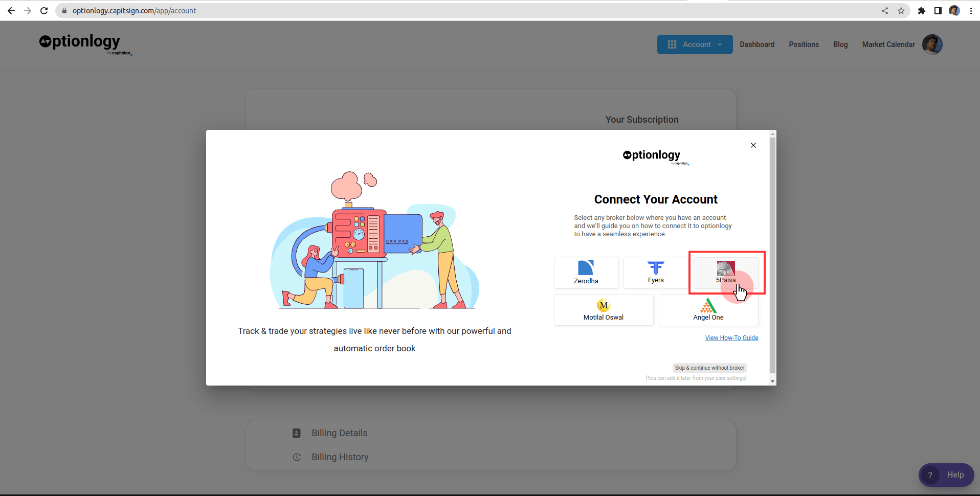Screen dimensions: 980x496
Task: Open Billing History section
Action: (491, 457)
